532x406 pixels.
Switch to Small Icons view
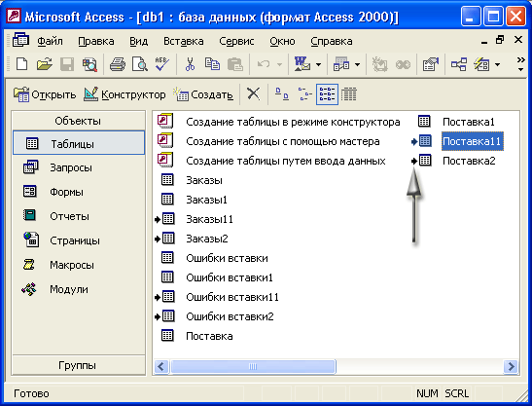tap(304, 93)
